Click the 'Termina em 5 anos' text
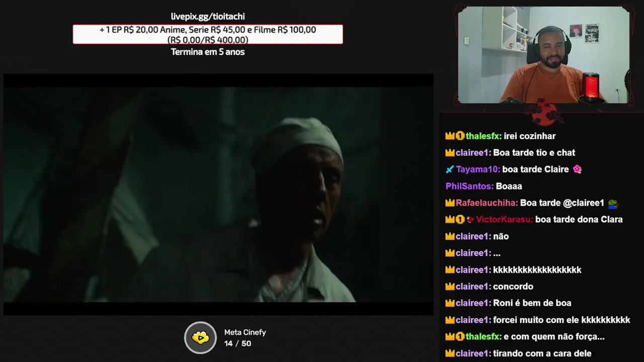 tap(208, 52)
